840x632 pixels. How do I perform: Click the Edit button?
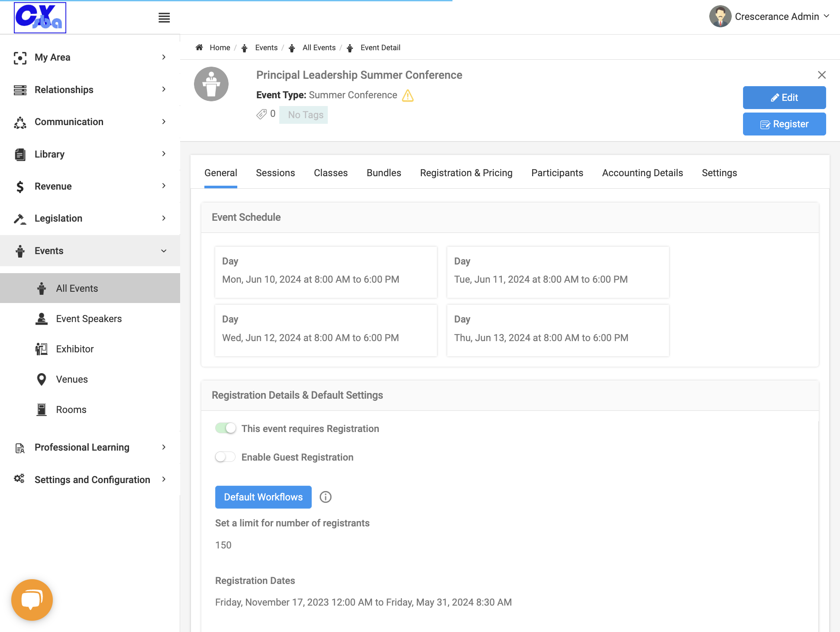(785, 98)
